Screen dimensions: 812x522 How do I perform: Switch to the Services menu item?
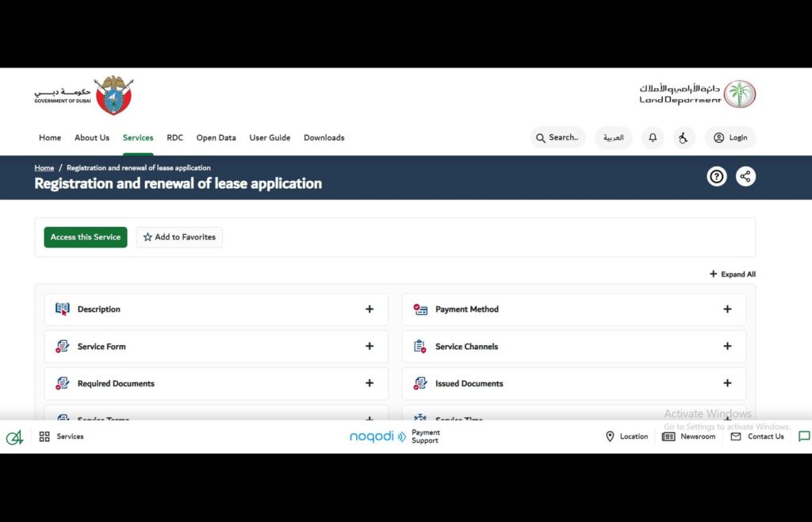[x=138, y=137]
